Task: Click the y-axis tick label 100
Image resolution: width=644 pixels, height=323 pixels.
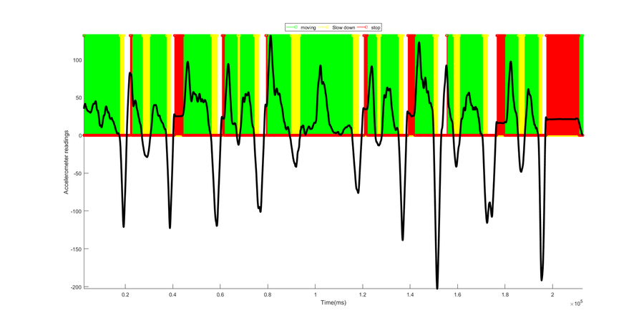Action: coord(78,60)
